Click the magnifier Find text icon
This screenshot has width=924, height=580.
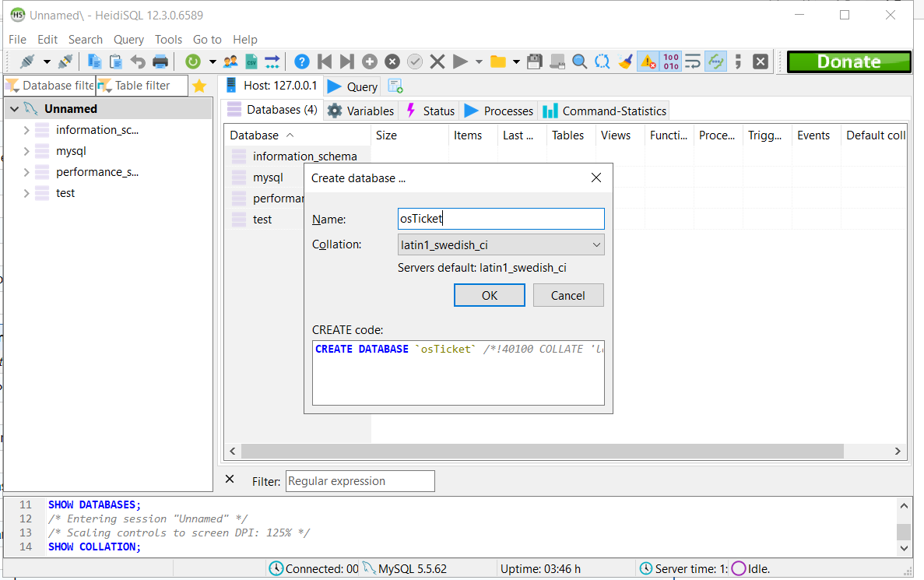[580, 62]
